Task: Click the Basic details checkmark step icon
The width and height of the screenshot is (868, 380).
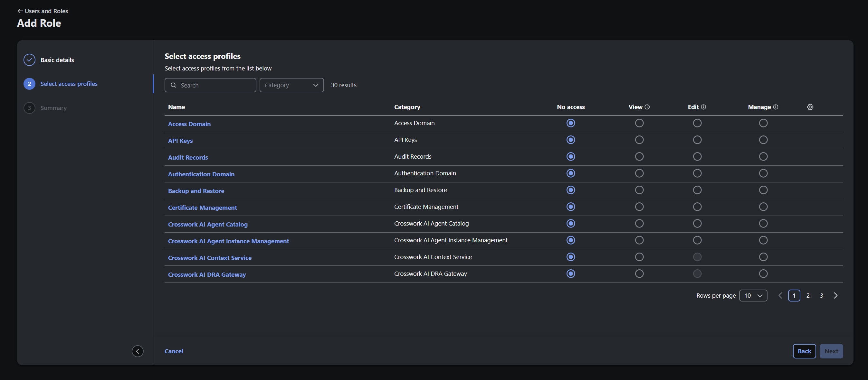Action: pyautogui.click(x=29, y=60)
